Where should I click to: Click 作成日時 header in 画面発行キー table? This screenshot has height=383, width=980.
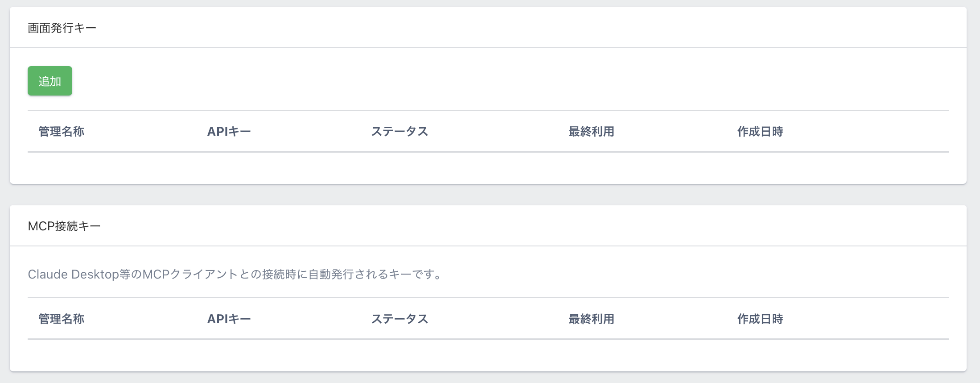[x=760, y=131]
